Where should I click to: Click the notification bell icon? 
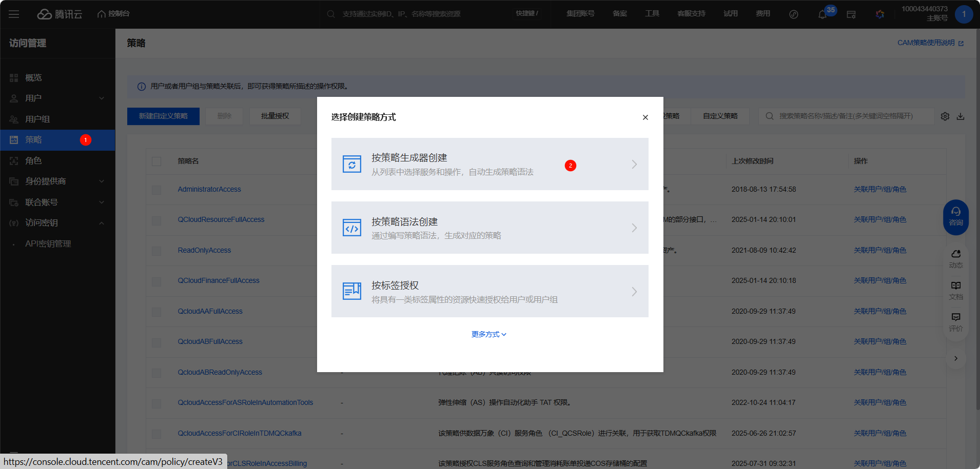(x=822, y=14)
